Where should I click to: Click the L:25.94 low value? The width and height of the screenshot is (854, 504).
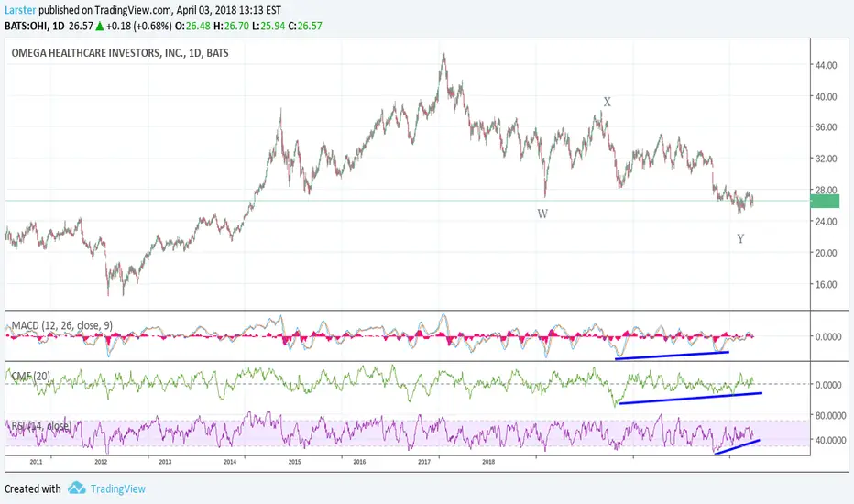268,27
